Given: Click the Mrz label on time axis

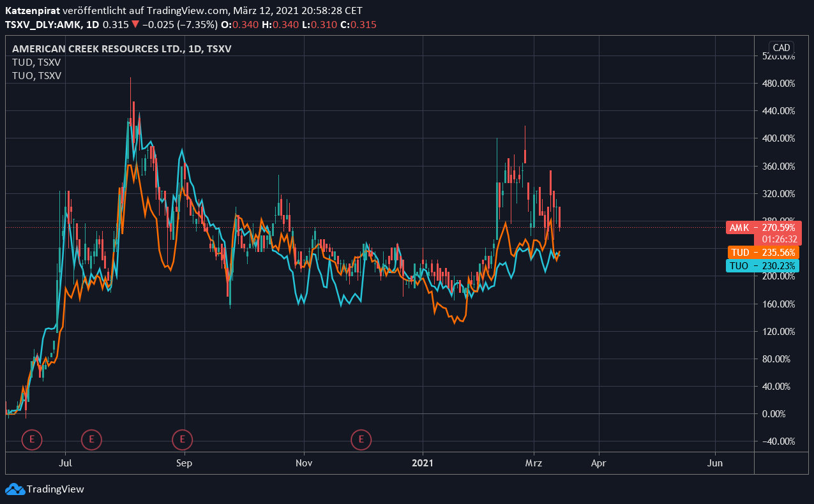Looking at the screenshot, I should point(533,463).
